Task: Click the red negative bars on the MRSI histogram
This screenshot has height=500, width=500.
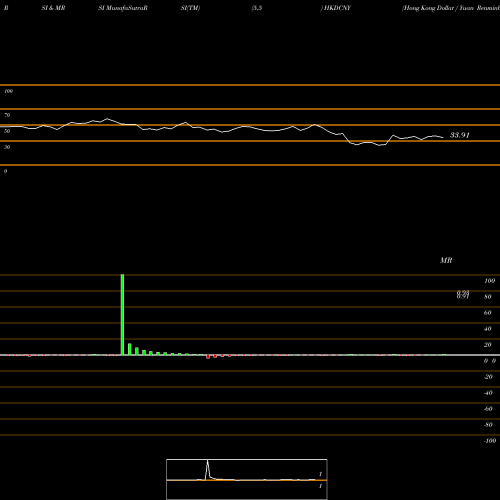Action: tap(219, 356)
